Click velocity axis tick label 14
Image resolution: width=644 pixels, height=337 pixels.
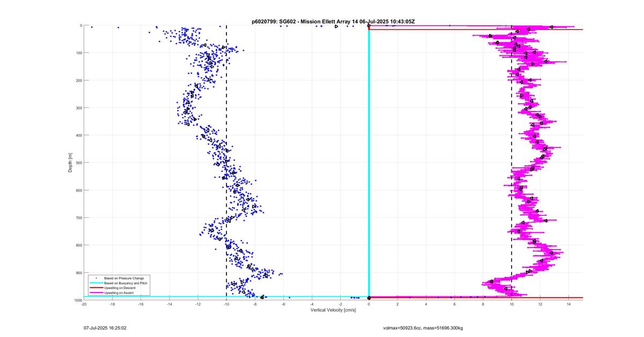click(568, 304)
